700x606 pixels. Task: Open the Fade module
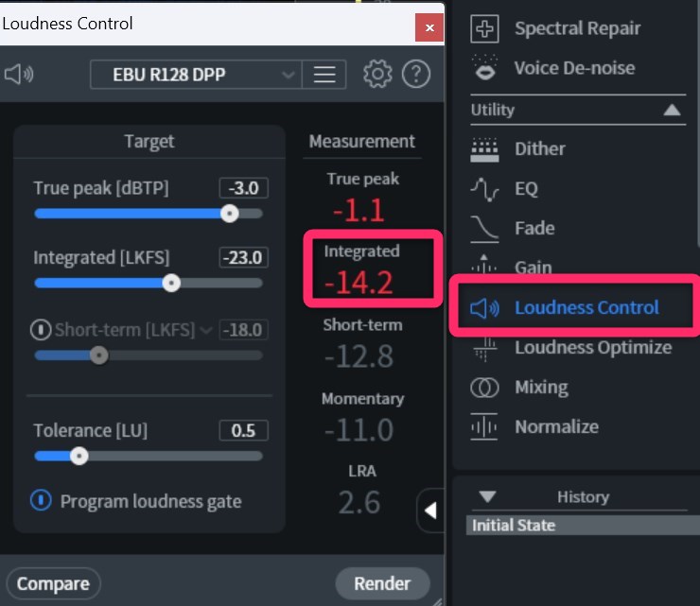click(534, 228)
